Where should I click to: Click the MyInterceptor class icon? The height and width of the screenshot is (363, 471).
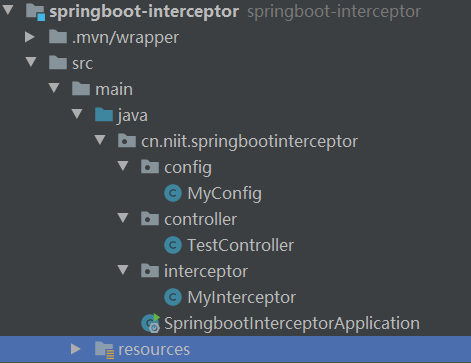pyautogui.click(x=173, y=297)
